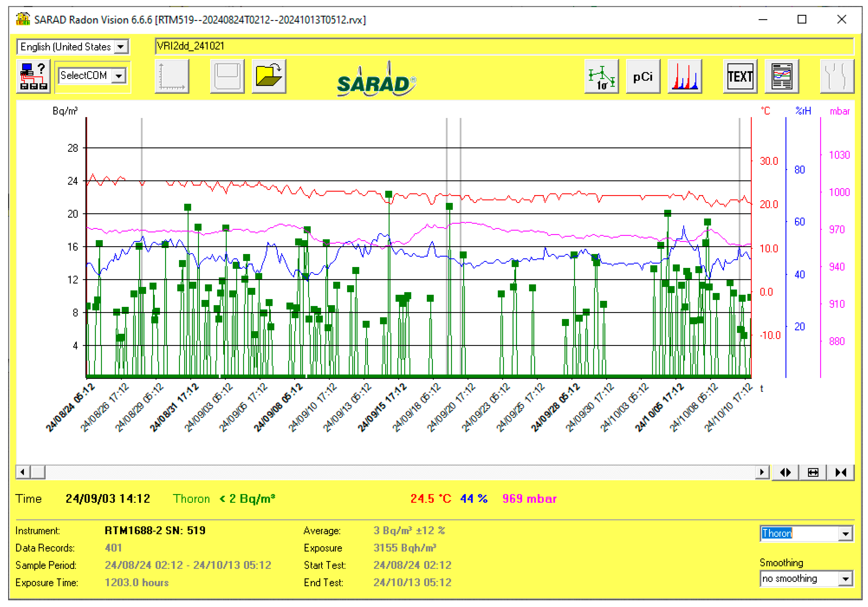The width and height of the screenshot is (868, 607).
Task: Click the empty chart axes icon
Action: tap(172, 76)
